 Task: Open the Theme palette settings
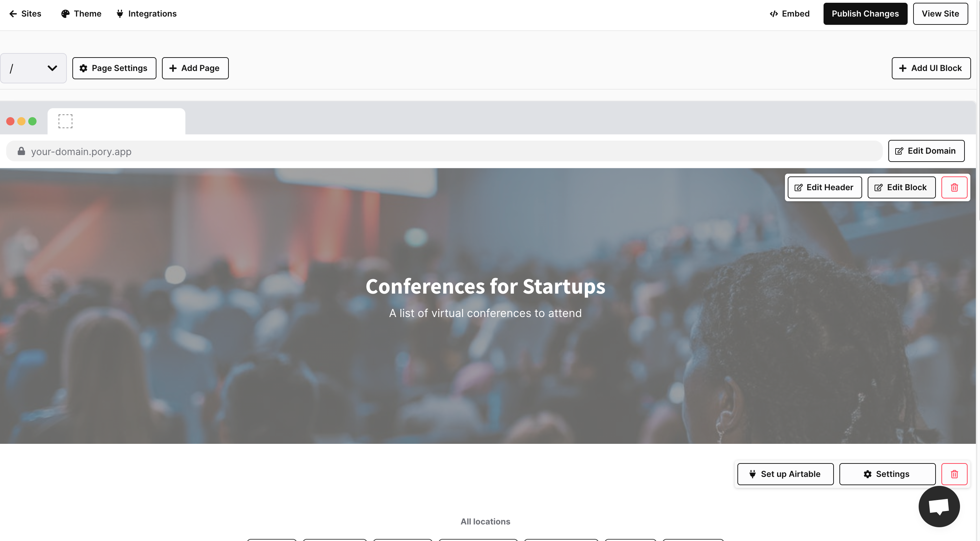click(x=81, y=14)
